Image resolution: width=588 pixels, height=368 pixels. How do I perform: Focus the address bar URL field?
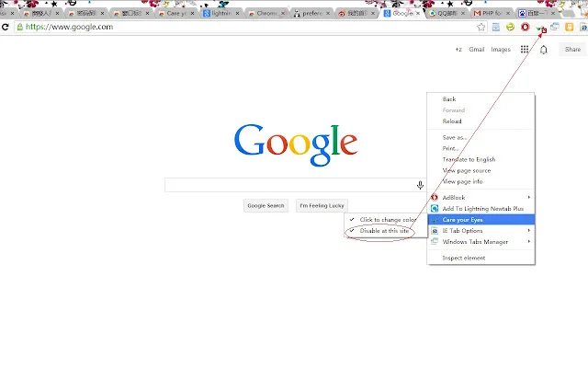pyautogui.click(x=251, y=27)
